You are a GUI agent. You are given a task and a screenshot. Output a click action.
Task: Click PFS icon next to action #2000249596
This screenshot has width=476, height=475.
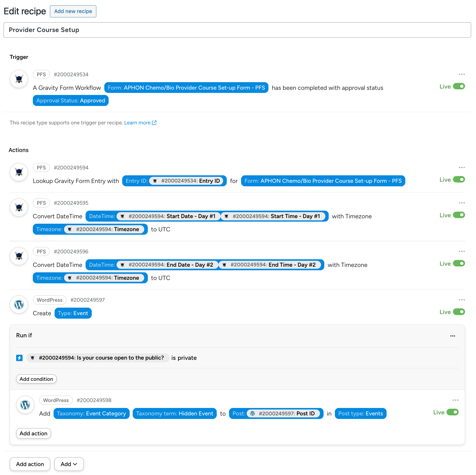pyautogui.click(x=19, y=256)
